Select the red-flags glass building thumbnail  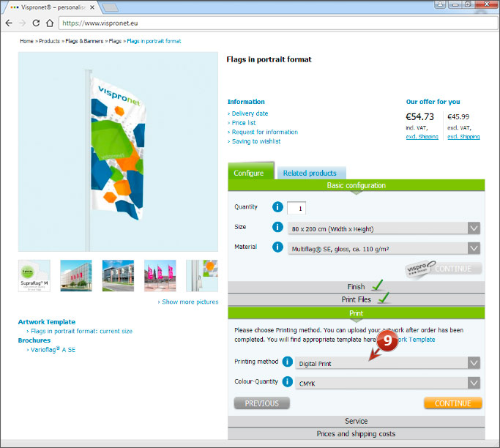point(76,276)
